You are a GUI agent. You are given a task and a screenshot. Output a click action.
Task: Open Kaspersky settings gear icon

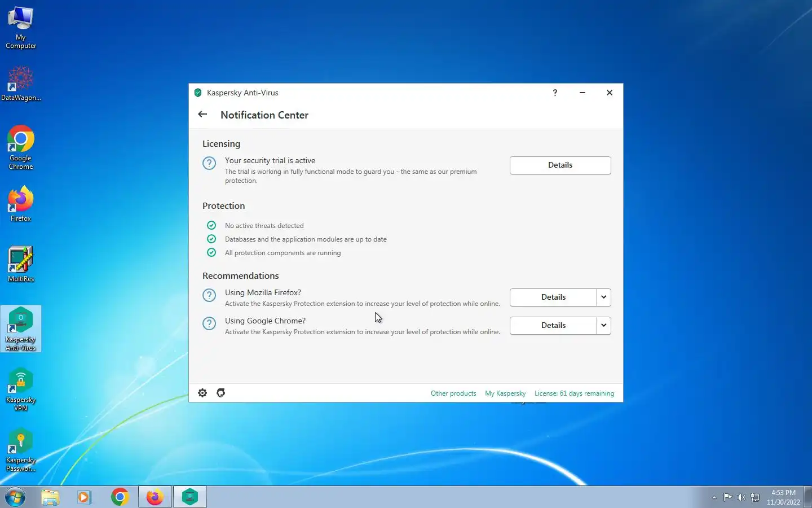tap(202, 393)
